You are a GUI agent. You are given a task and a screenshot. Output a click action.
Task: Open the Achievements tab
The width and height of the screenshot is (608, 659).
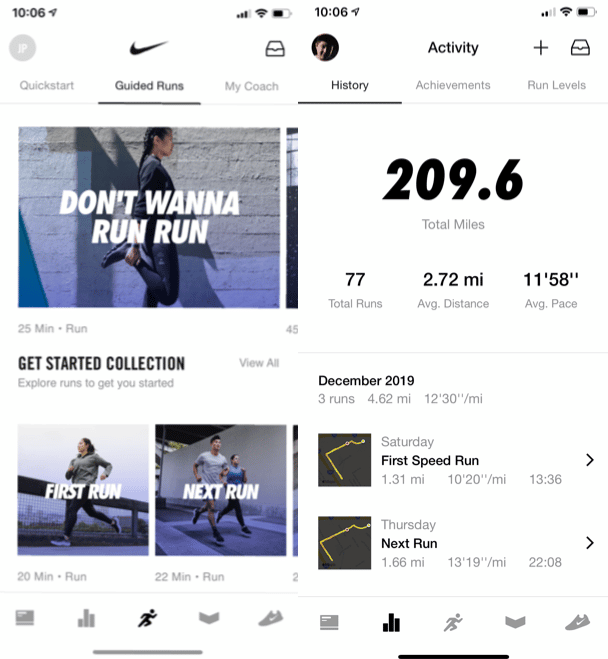tap(453, 85)
